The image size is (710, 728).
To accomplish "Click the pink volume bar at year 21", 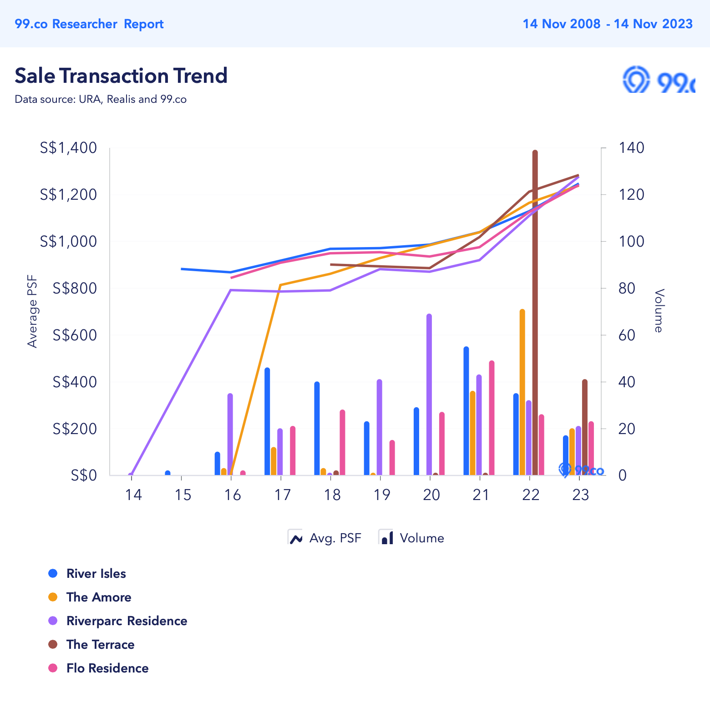I will coord(492,418).
